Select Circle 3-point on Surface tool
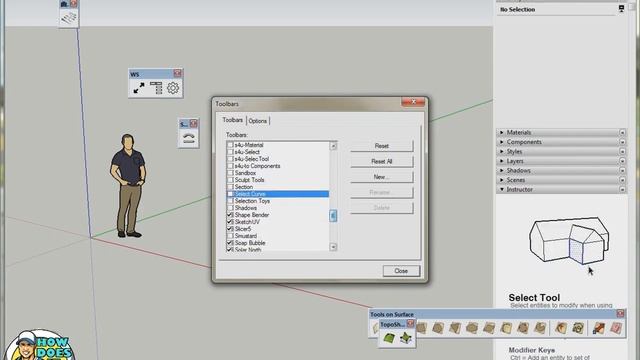The height and width of the screenshot is (360, 640). click(x=523, y=328)
